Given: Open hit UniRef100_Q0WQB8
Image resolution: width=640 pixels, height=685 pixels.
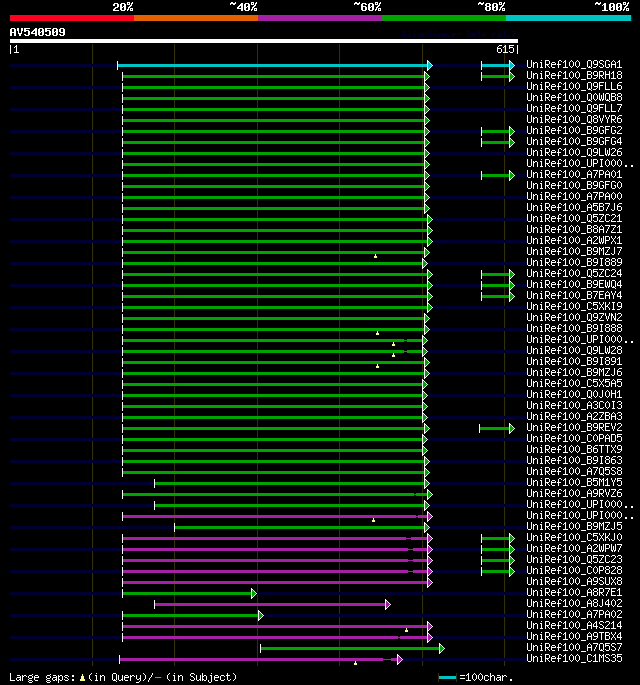Looking at the screenshot, I should coord(574,97).
